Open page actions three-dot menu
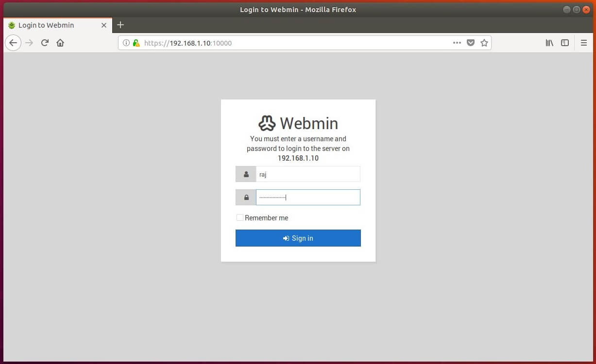 coord(457,43)
